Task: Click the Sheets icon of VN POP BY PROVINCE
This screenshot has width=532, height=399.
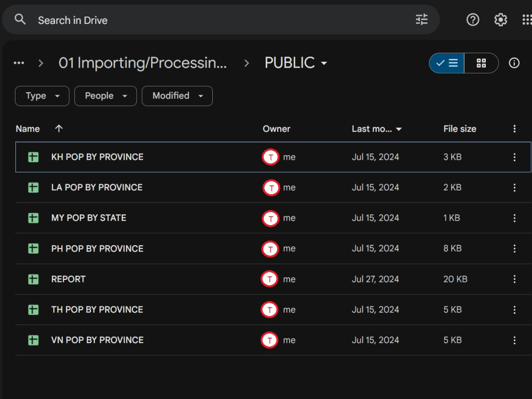Action: 33,340
